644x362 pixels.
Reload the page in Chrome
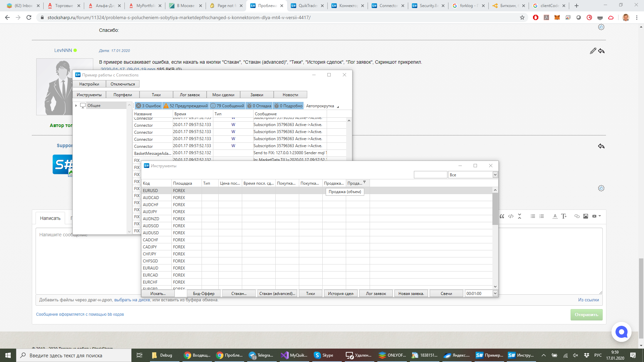pyautogui.click(x=29, y=17)
